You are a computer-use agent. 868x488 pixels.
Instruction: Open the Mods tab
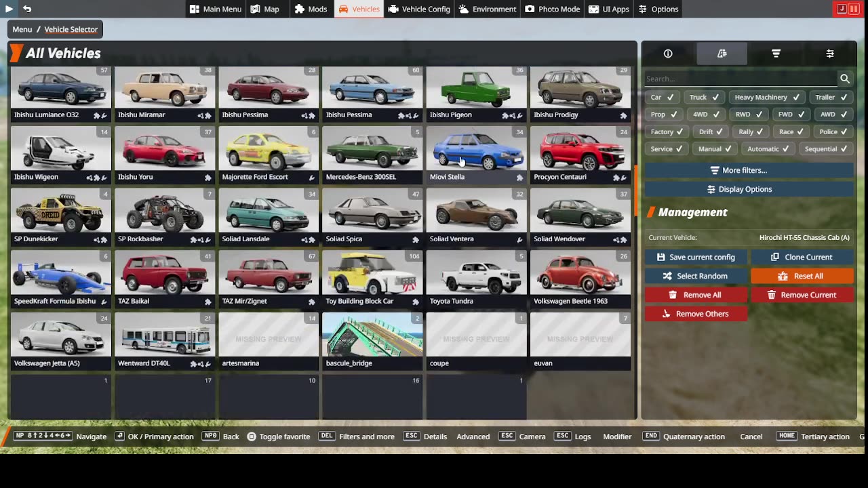(311, 9)
